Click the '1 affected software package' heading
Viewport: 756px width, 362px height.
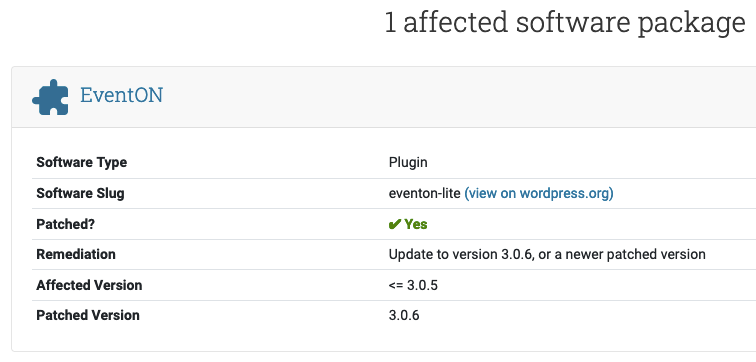[565, 22]
